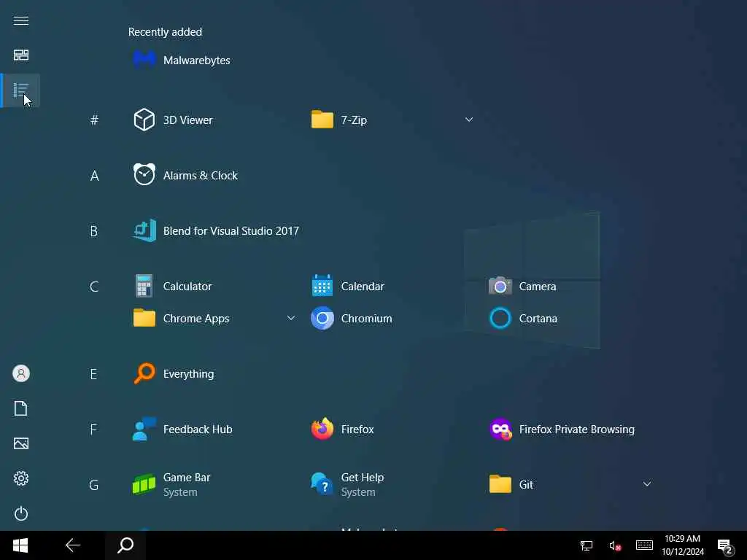Click the letter A group header
The width and height of the screenshot is (747, 560).
(94, 176)
